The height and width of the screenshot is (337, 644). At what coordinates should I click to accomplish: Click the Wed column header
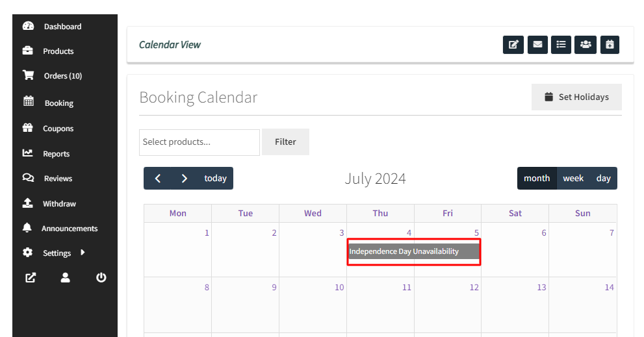(x=313, y=214)
